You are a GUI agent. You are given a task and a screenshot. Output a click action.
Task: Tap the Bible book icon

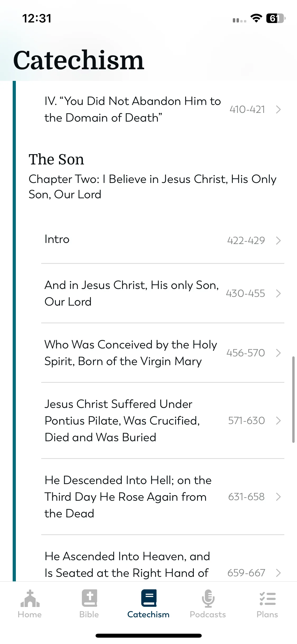[89, 598]
